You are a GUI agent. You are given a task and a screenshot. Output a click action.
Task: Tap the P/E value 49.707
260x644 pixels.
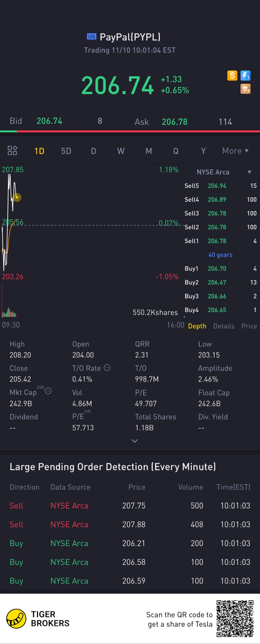point(146,404)
